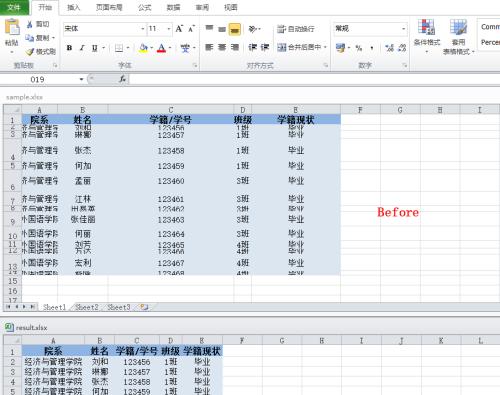
Task: Click the Paste clipboard icon
Action: pos(12,28)
